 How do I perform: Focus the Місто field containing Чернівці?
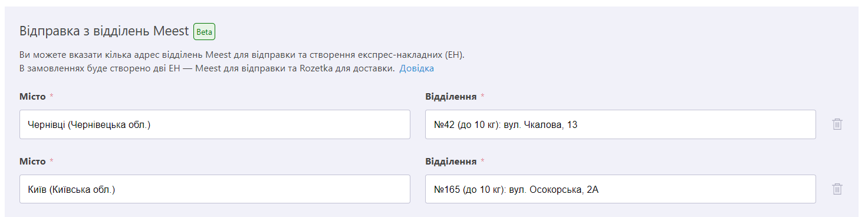(x=215, y=124)
